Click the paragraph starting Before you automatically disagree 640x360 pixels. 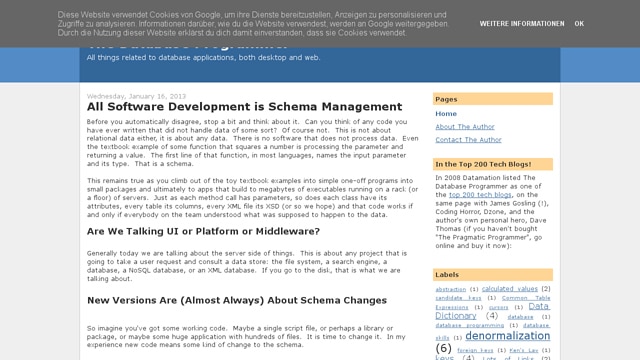(252, 142)
